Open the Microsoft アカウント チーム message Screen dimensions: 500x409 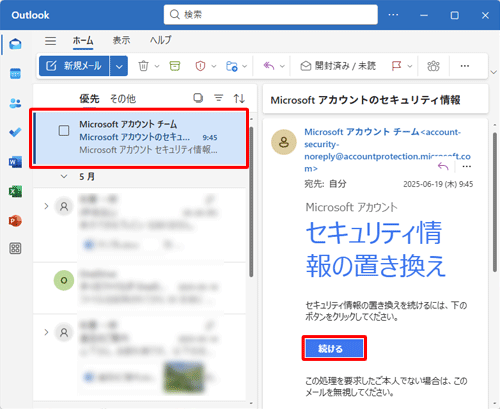tap(140, 138)
